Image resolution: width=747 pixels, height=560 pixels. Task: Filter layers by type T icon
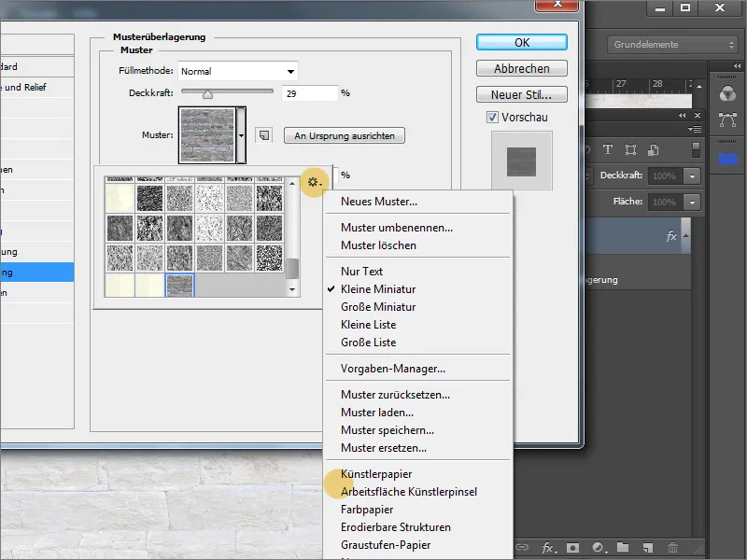point(607,150)
